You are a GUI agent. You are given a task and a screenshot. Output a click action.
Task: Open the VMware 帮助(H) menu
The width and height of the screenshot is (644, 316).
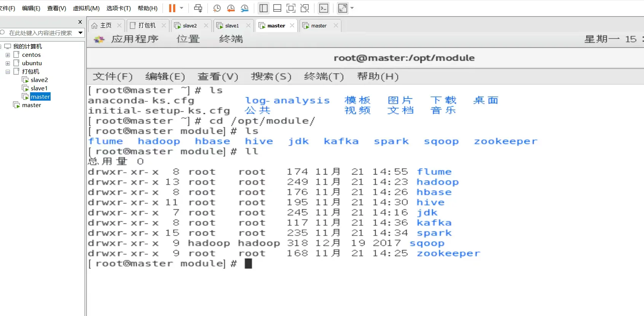(x=148, y=8)
